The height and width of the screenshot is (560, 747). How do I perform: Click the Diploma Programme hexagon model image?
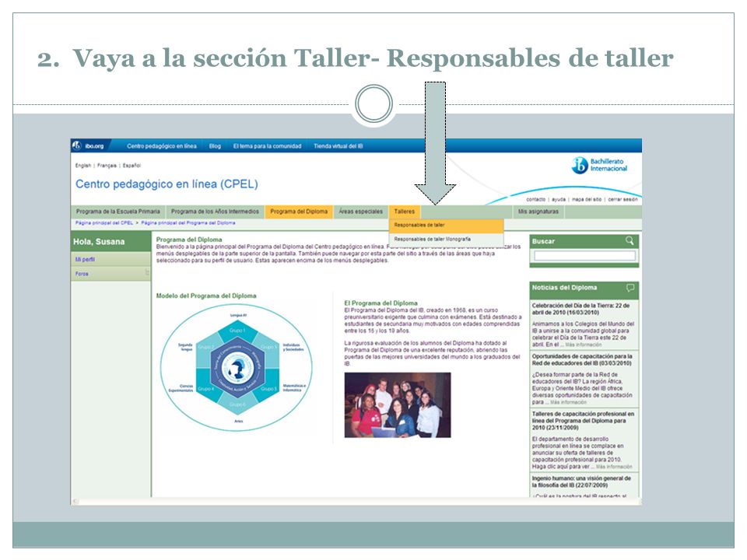(237, 367)
